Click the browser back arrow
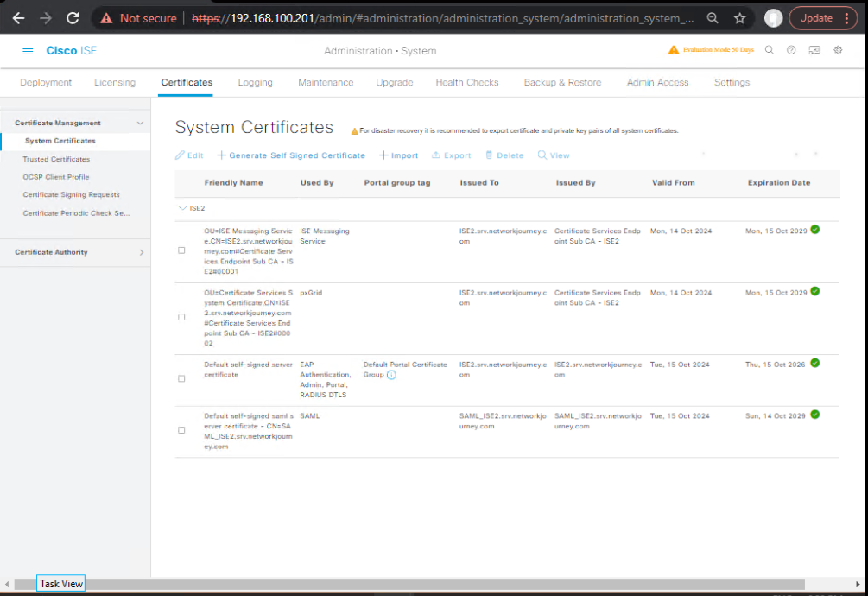Image resolution: width=868 pixels, height=596 pixels. pos(18,18)
